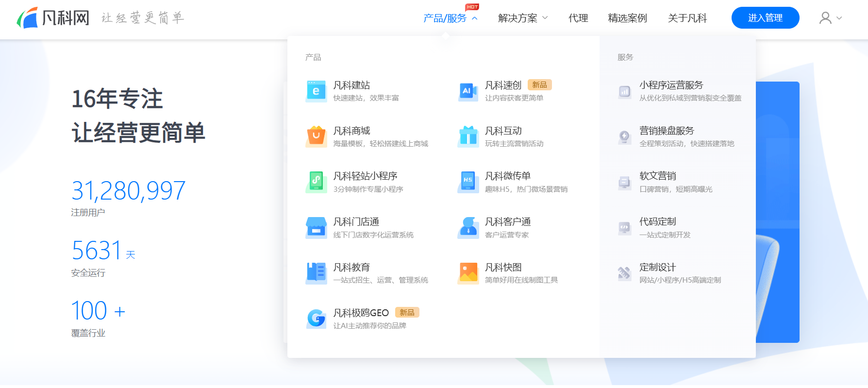Open the 关于凡科 menu item
The width and height of the screenshot is (868, 388).
[687, 18]
